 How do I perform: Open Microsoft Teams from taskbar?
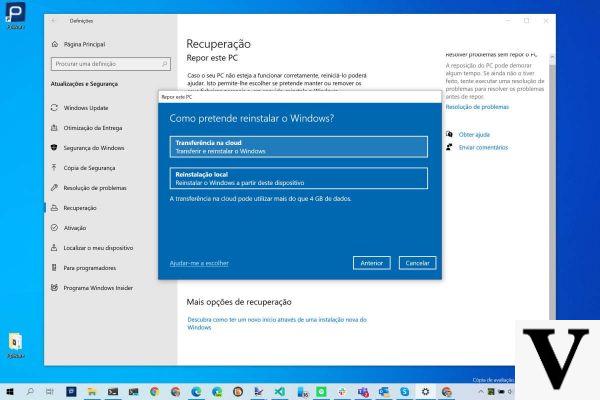tap(363, 392)
